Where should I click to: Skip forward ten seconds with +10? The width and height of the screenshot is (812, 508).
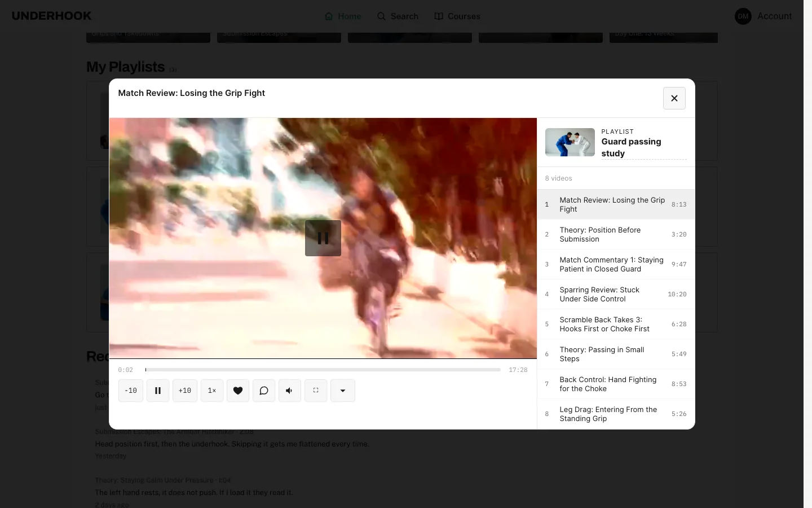coord(185,391)
